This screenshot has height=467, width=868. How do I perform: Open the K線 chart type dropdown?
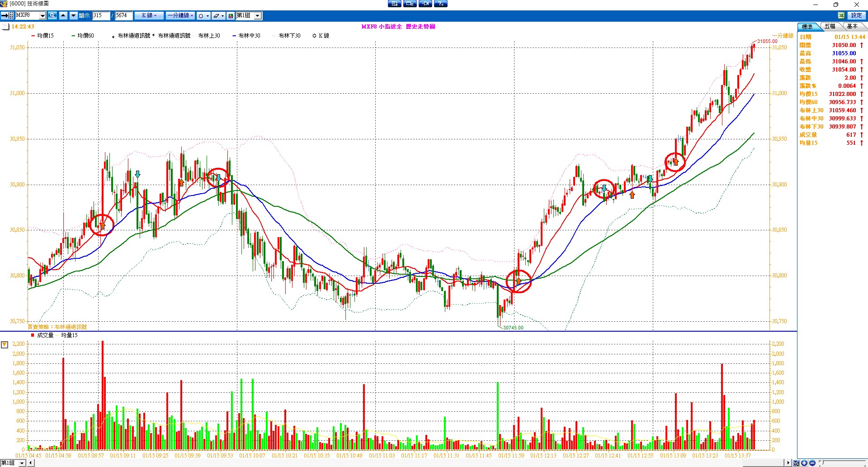point(149,15)
